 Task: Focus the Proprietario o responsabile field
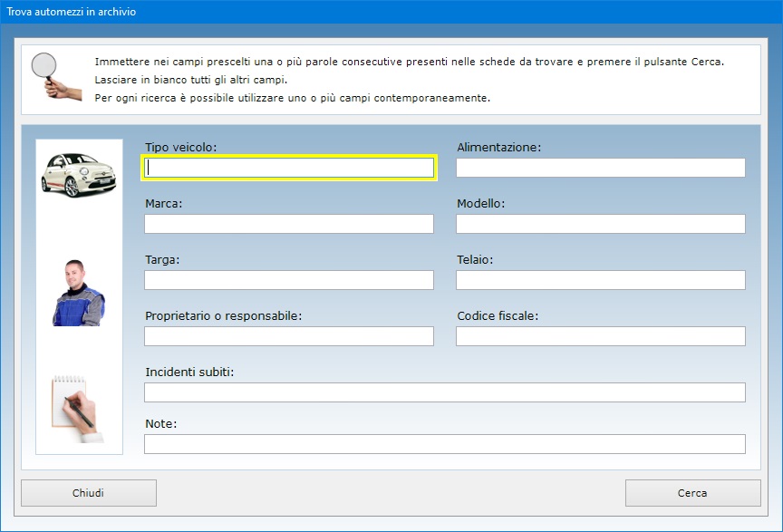point(289,336)
